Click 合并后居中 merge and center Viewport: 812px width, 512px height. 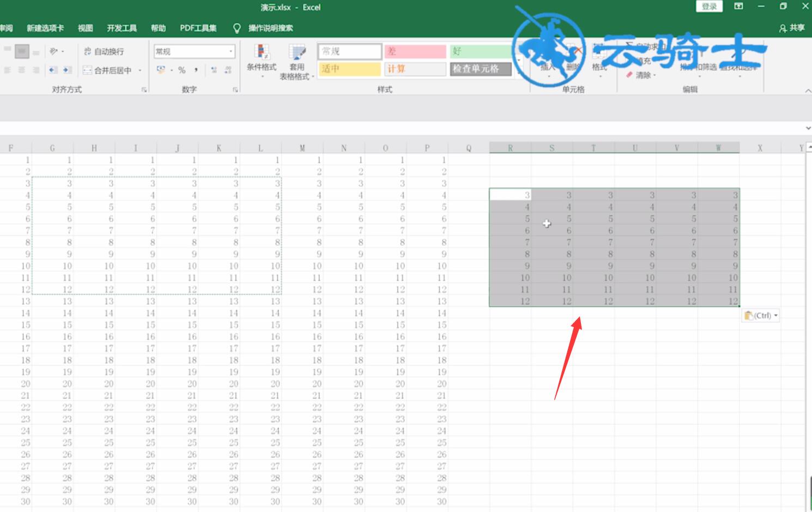[x=107, y=70]
